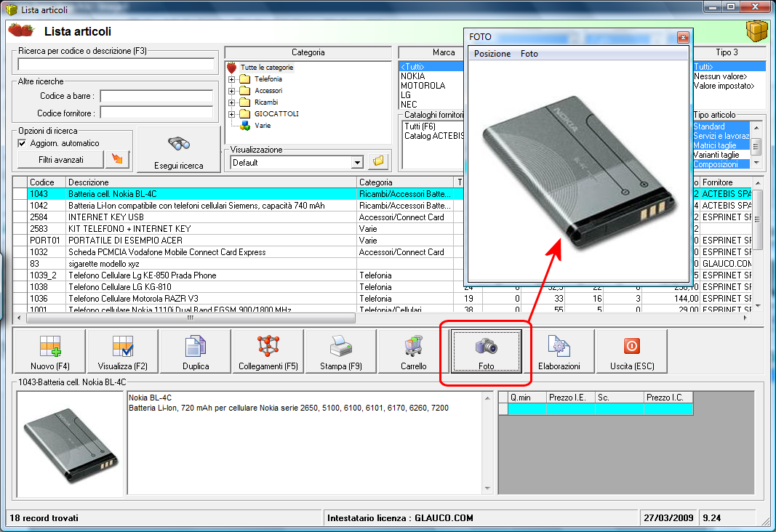Select the Scheda PCMCIA Vodafone row
This screenshot has width=776, height=532.
point(238,252)
